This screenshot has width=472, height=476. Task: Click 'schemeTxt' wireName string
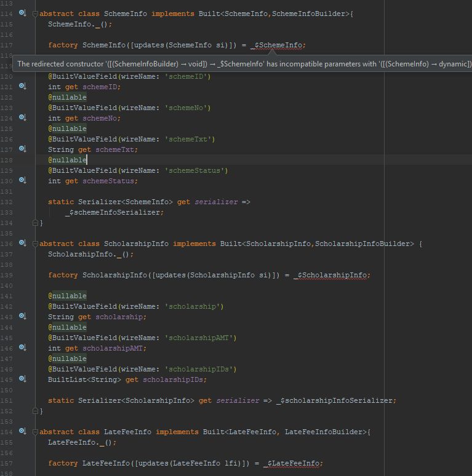pyautogui.click(x=188, y=140)
